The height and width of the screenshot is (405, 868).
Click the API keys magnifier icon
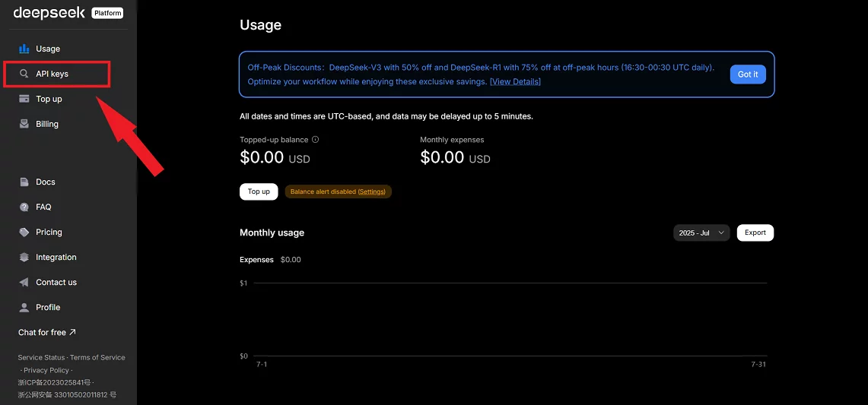(24, 74)
